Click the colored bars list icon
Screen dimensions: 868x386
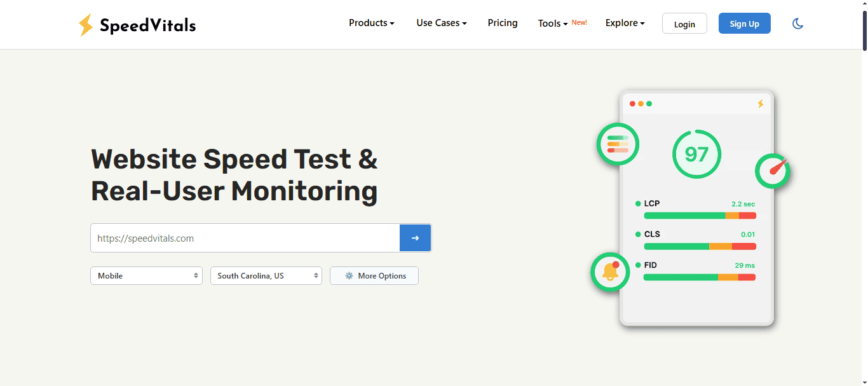[x=618, y=144]
